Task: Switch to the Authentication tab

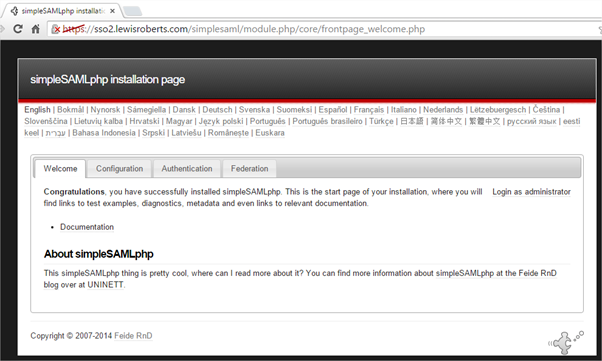Action: [x=187, y=169]
